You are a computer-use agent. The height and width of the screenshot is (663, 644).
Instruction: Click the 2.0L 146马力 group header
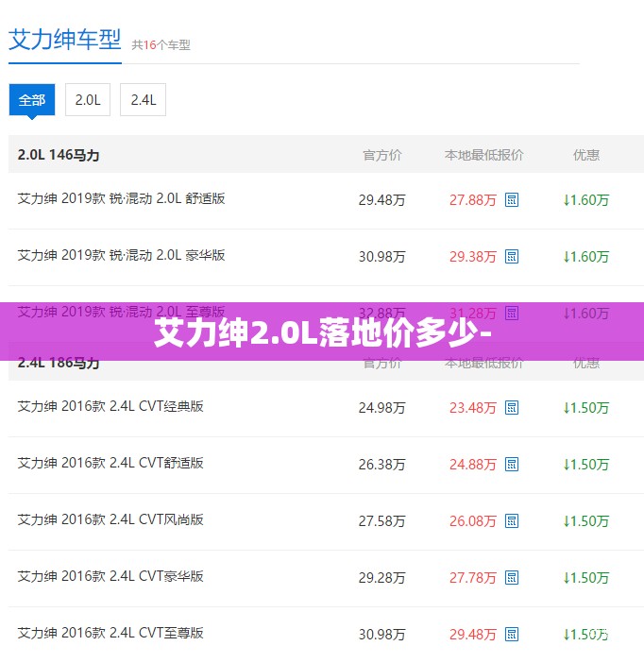(59, 155)
